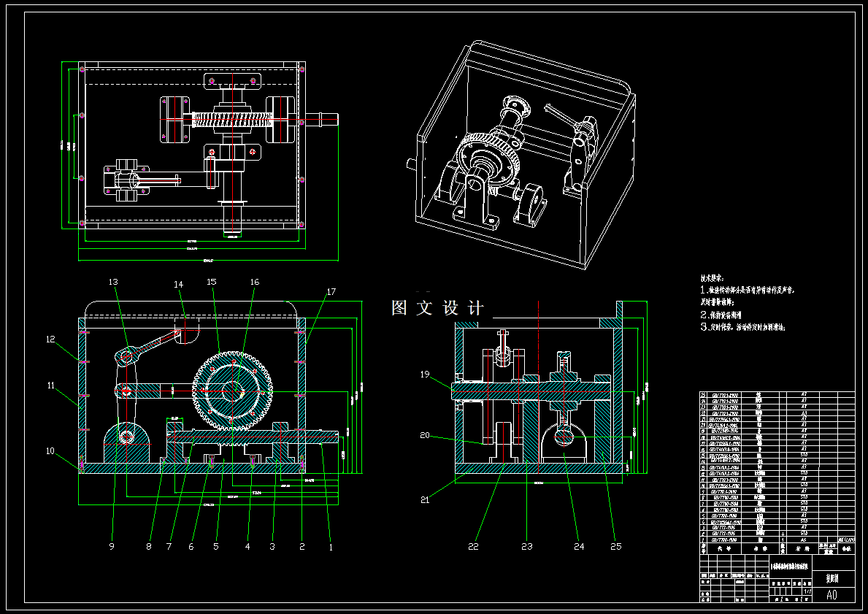868x614 pixels.
Task: Click part number label 19
Action: [425, 375]
